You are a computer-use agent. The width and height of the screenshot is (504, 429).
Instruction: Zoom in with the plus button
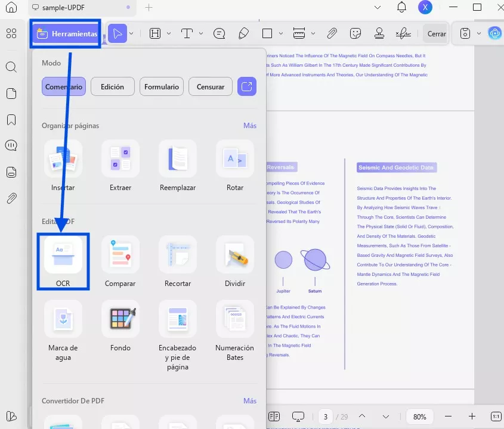pyautogui.click(x=472, y=416)
